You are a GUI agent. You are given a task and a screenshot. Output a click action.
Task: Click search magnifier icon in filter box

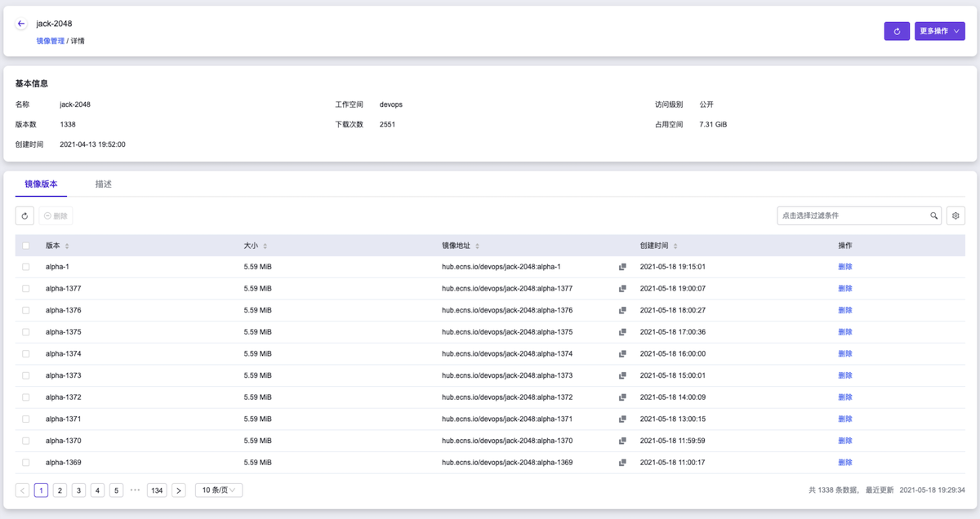click(x=934, y=216)
